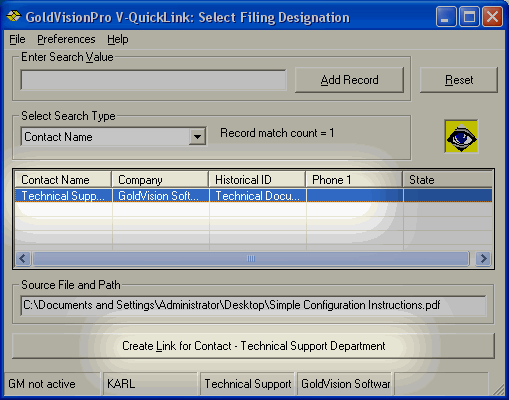Click the GoldVision eye logo icon

[x=461, y=137]
